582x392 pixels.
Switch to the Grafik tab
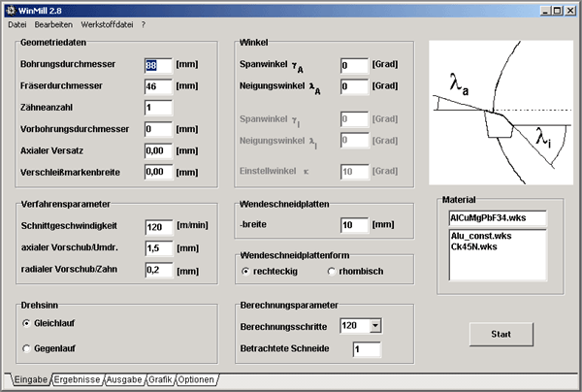(x=160, y=379)
